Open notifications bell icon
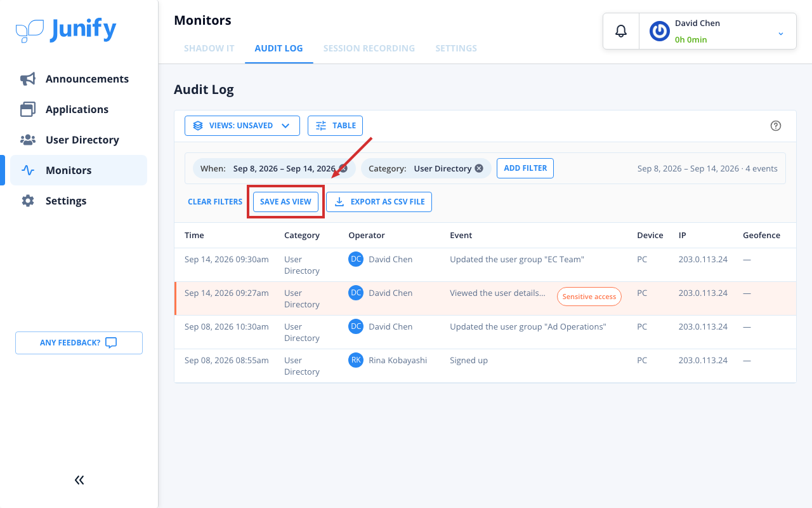 click(621, 30)
